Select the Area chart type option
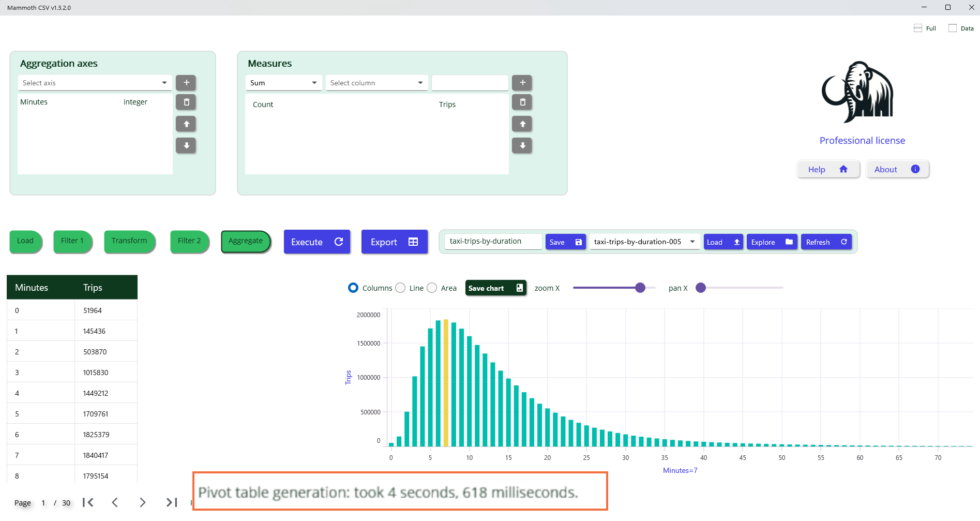The height and width of the screenshot is (521, 980). [x=432, y=288]
